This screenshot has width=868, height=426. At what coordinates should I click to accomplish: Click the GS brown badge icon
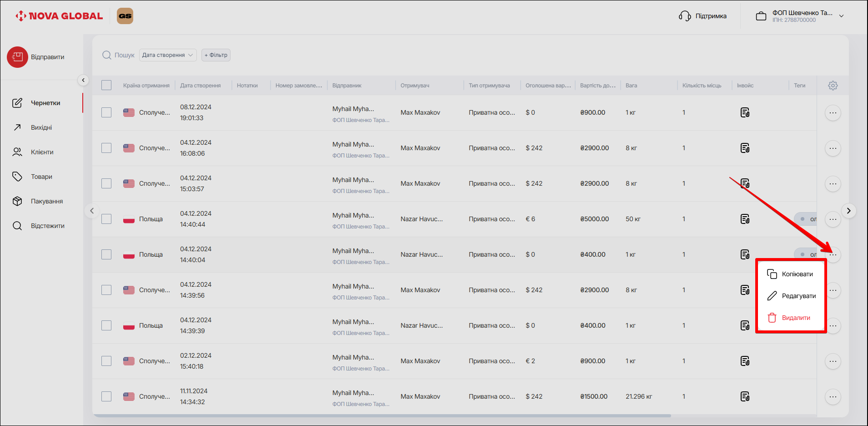click(x=125, y=16)
